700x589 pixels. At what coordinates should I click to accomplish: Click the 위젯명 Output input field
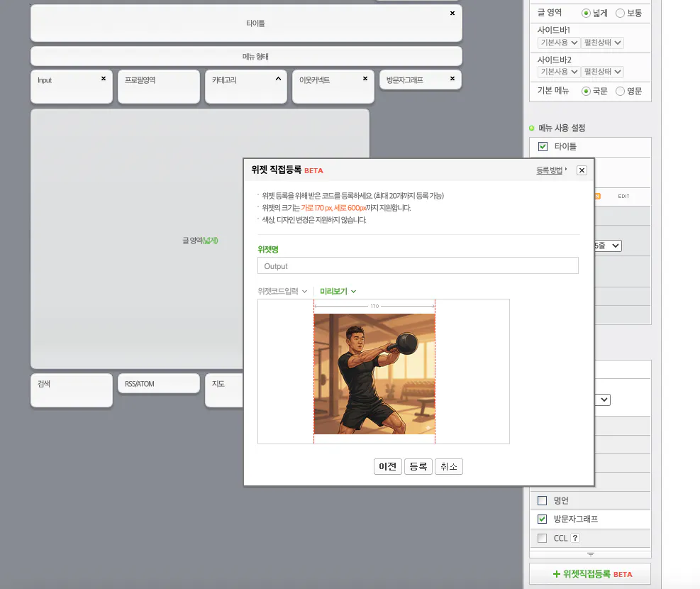click(418, 265)
